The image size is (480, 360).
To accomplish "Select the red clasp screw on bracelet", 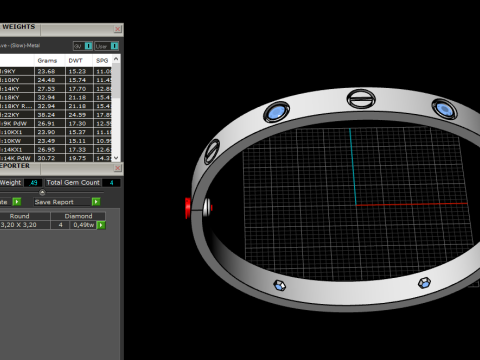I will 188,208.
